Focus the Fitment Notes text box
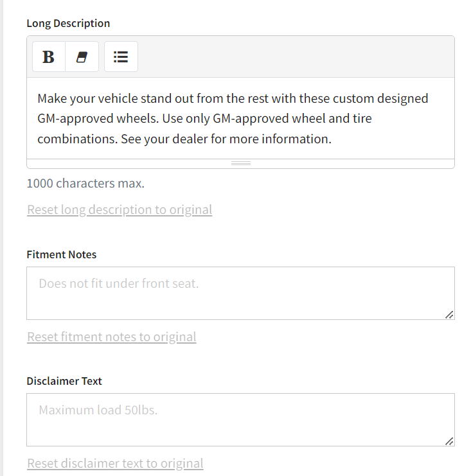462x476 pixels. 240,294
